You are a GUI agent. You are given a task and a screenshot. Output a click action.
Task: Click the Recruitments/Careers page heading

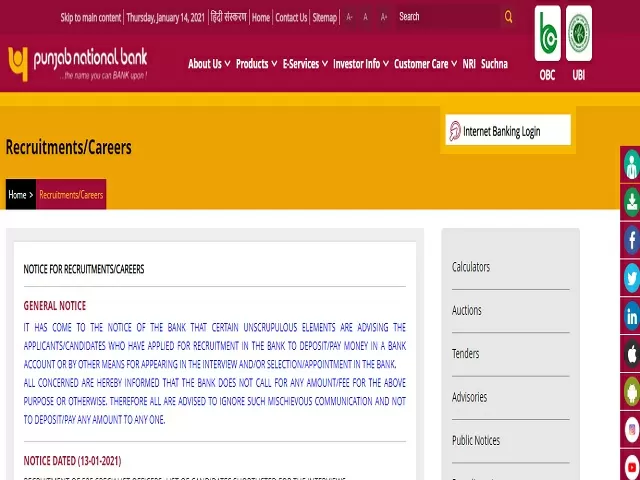pos(69,147)
